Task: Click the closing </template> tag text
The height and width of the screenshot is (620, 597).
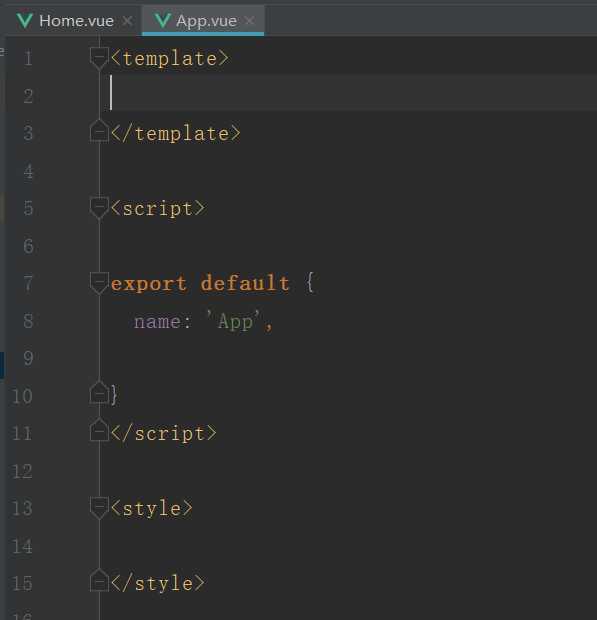Action: click(176, 133)
